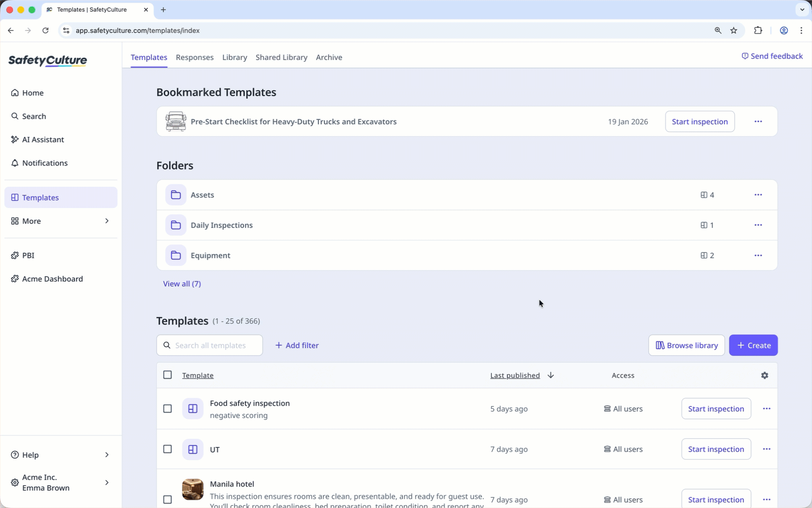Open Food safety inspection template name

tap(250, 403)
